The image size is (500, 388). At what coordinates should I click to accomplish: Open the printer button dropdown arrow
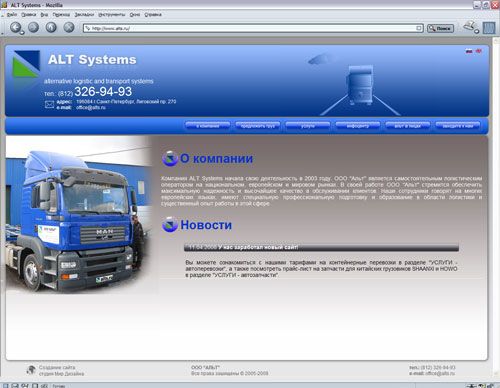pyautogui.click(x=477, y=32)
